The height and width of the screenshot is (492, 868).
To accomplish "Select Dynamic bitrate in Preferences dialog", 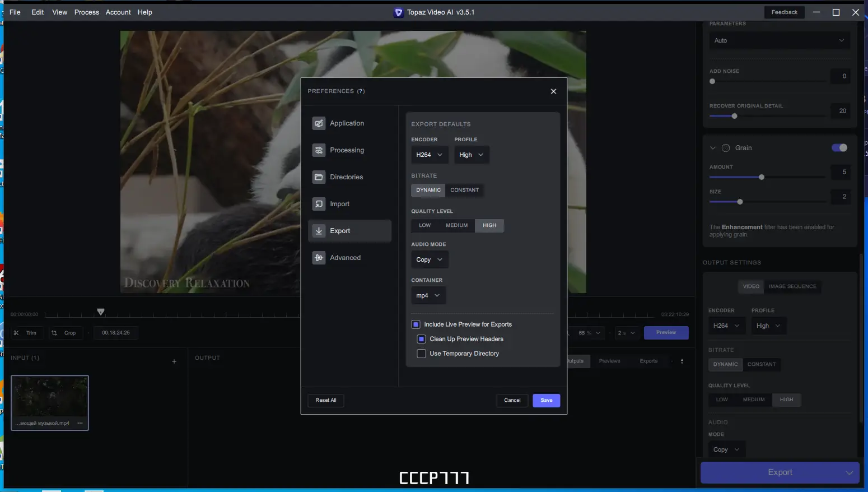I will [x=428, y=190].
